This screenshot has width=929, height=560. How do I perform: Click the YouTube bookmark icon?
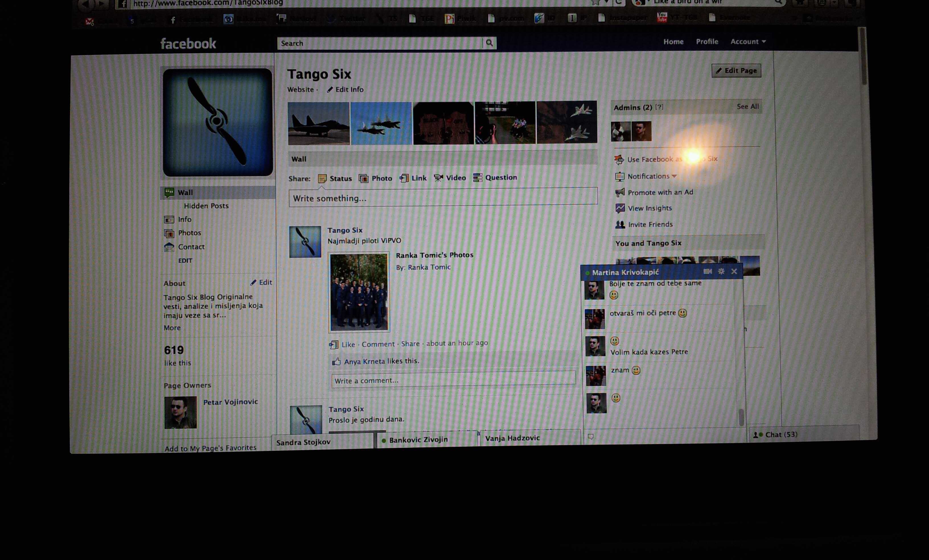[x=662, y=17]
